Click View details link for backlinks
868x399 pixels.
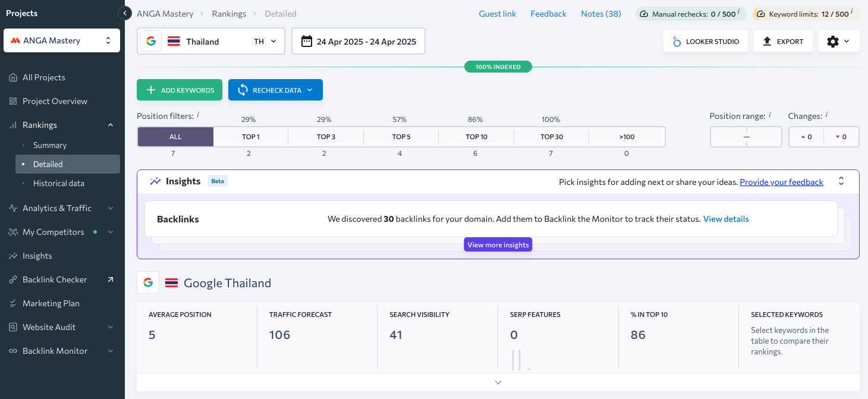pos(726,219)
